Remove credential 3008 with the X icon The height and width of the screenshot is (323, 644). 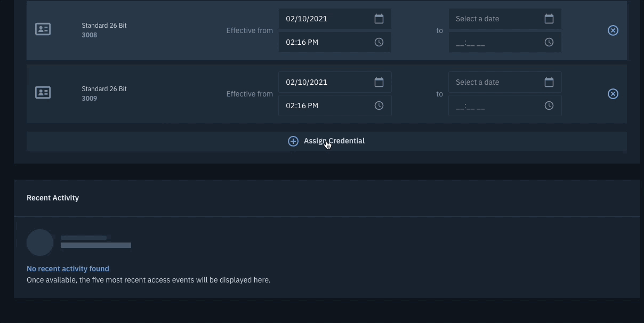click(x=613, y=30)
